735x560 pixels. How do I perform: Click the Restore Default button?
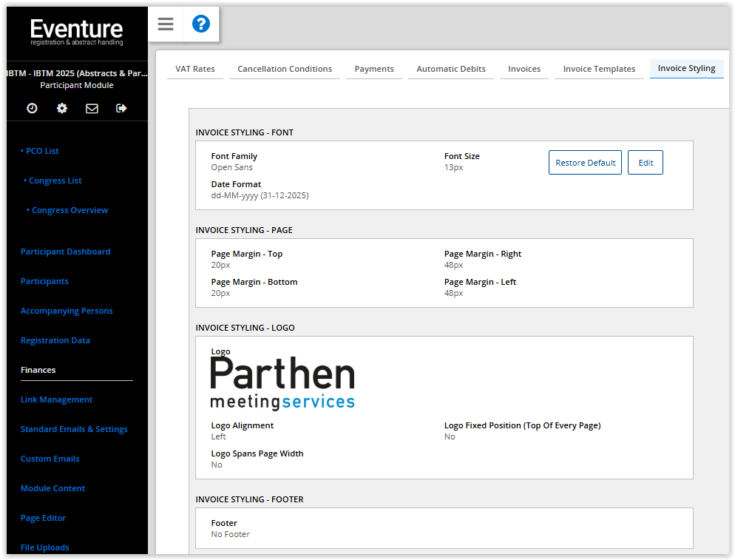pos(585,163)
